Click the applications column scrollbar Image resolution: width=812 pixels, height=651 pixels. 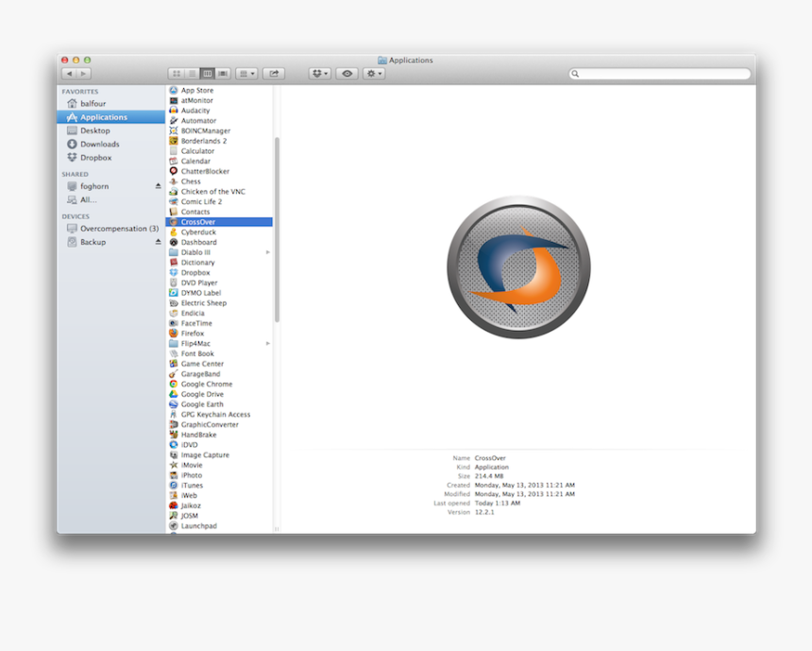coord(277,230)
